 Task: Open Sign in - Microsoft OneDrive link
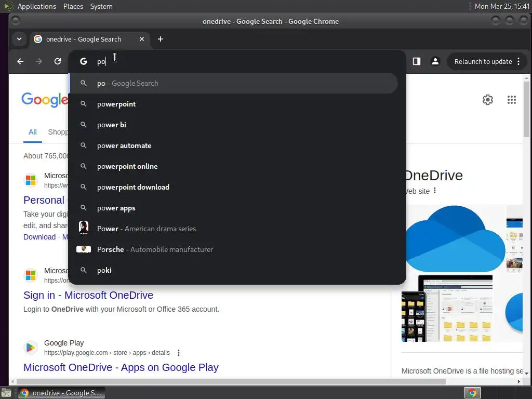[x=88, y=295]
